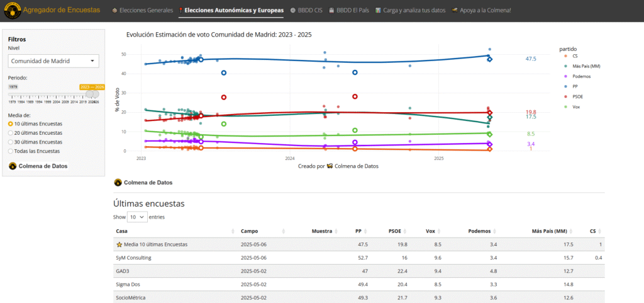Viewport: 644px width, 303px height.
Task: Open the Elecciones Generales tab
Action: pos(141,11)
